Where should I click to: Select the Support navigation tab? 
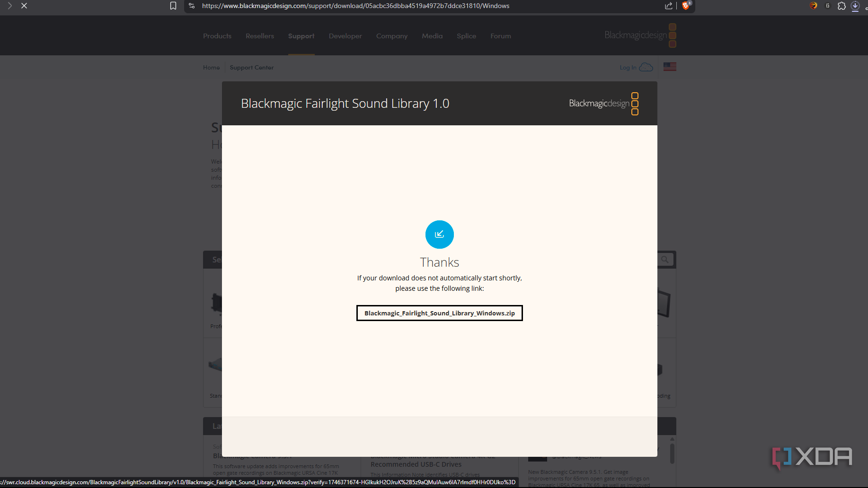pyautogui.click(x=301, y=36)
